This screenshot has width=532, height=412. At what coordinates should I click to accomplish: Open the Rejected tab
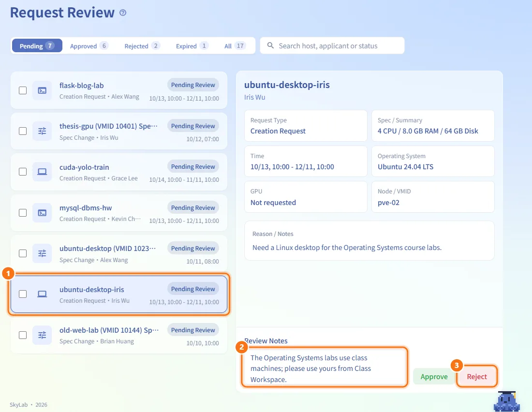[x=142, y=46]
